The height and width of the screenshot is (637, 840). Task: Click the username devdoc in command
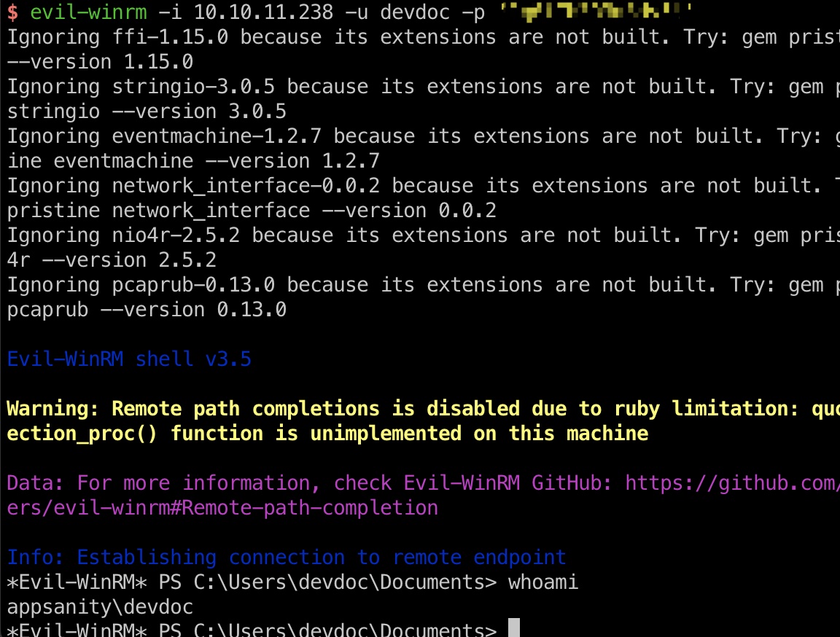(x=415, y=12)
